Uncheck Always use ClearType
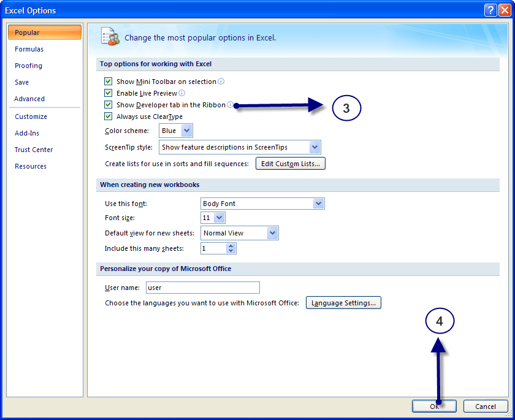This screenshot has width=515, height=420. [109, 116]
